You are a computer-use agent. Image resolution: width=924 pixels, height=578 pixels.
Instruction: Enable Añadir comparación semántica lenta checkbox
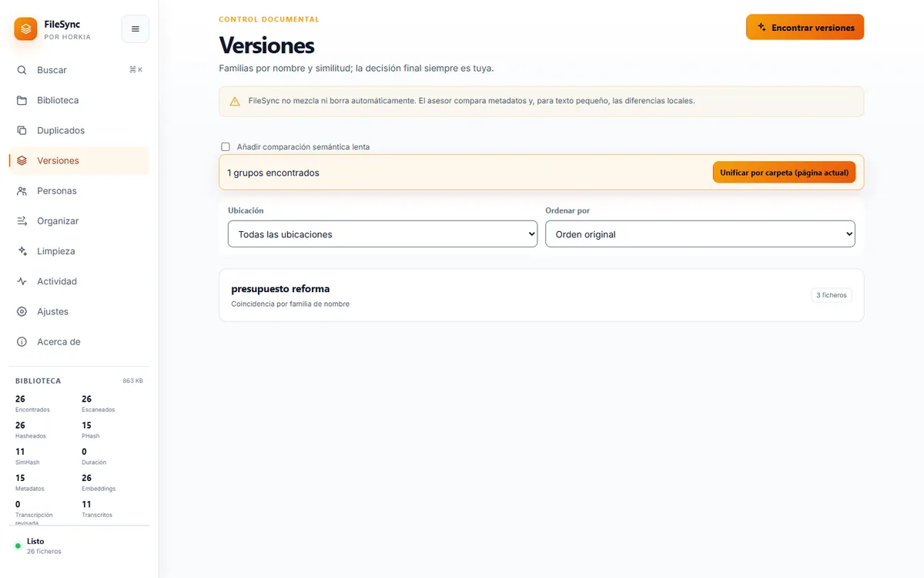tap(226, 146)
